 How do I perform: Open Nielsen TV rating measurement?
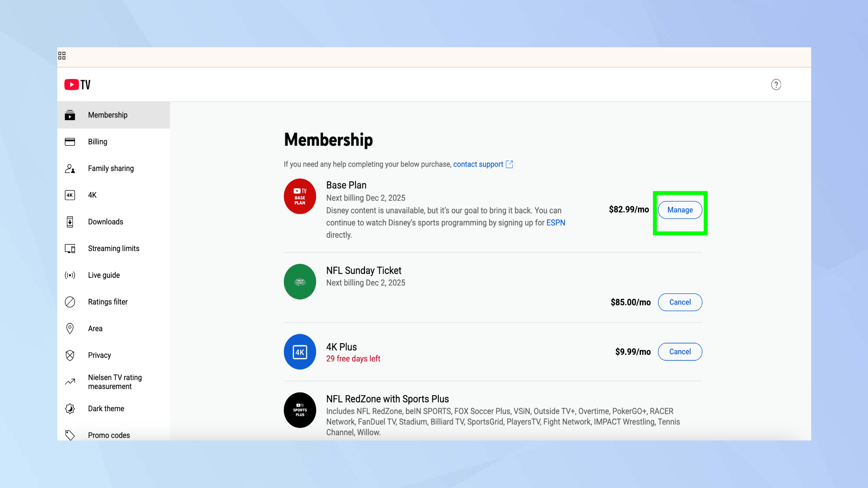coord(115,382)
